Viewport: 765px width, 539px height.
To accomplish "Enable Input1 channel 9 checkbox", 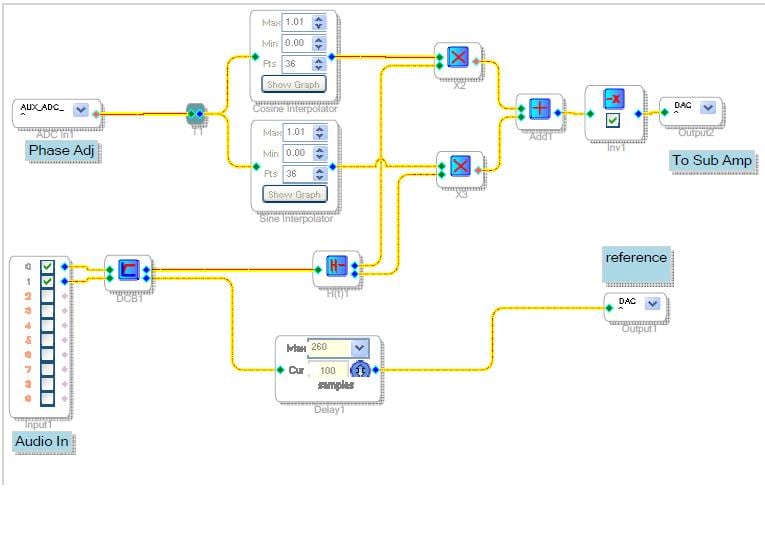I will (47, 399).
